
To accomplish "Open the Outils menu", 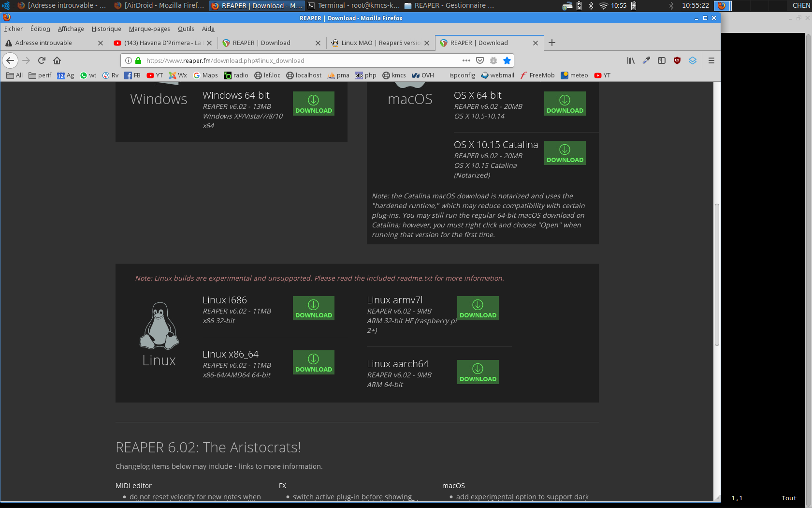I will point(186,29).
